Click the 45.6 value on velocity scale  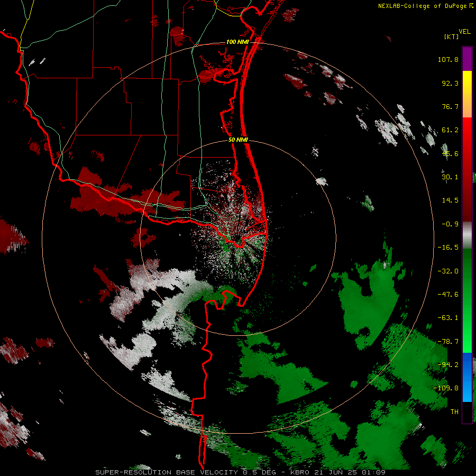point(450,153)
